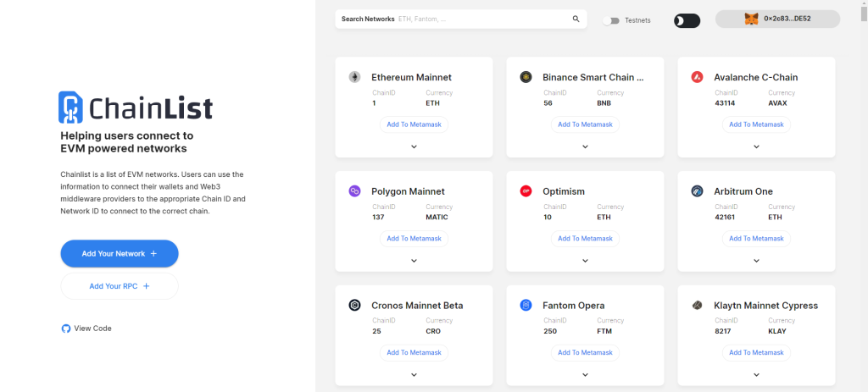Focus the Search Networks input field
The width and height of the screenshot is (868, 392).
click(x=460, y=19)
